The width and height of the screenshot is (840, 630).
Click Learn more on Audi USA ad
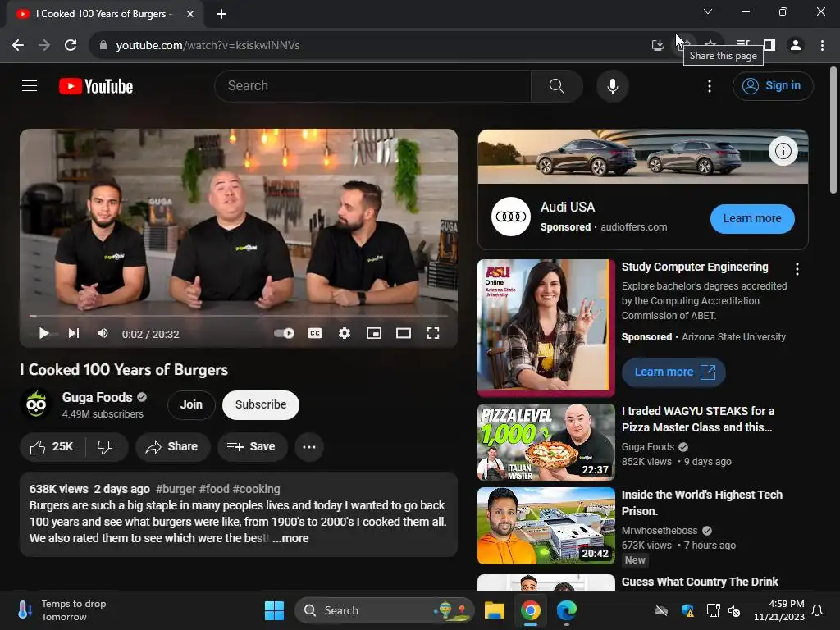752,218
